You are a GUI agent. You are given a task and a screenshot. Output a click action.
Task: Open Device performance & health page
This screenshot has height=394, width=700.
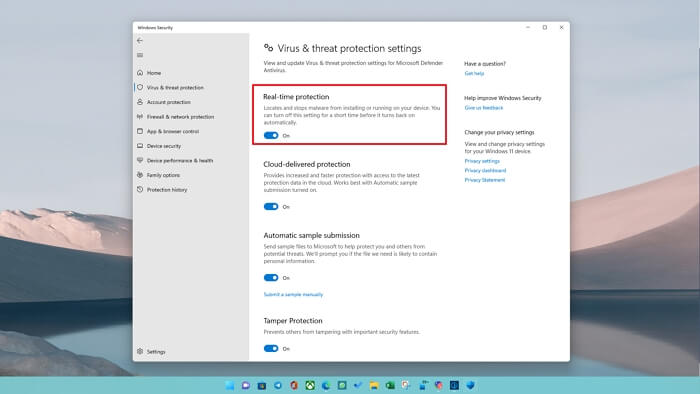coord(180,161)
